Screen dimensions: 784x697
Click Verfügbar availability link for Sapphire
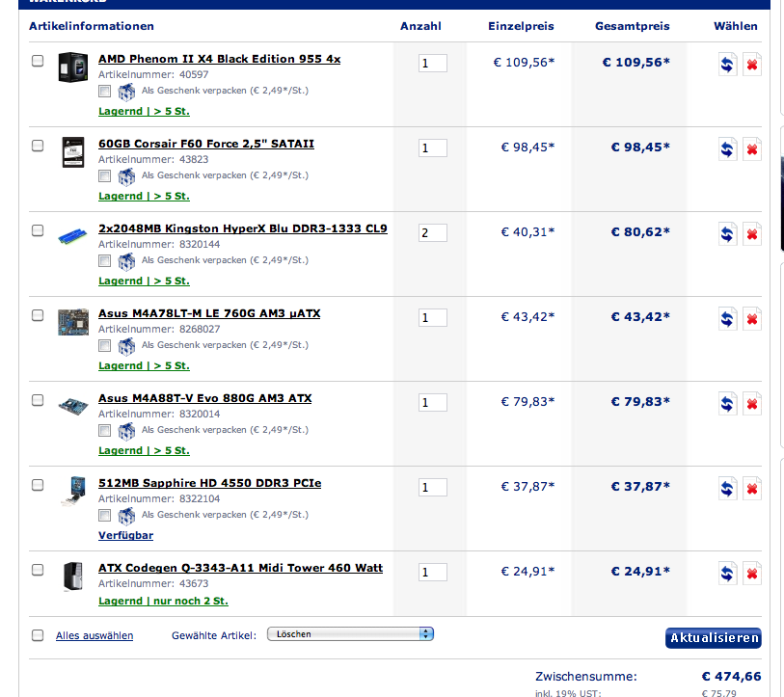[126, 535]
